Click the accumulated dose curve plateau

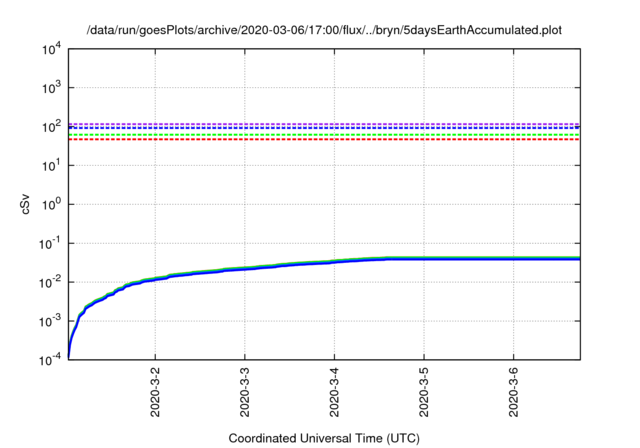pos(482,258)
